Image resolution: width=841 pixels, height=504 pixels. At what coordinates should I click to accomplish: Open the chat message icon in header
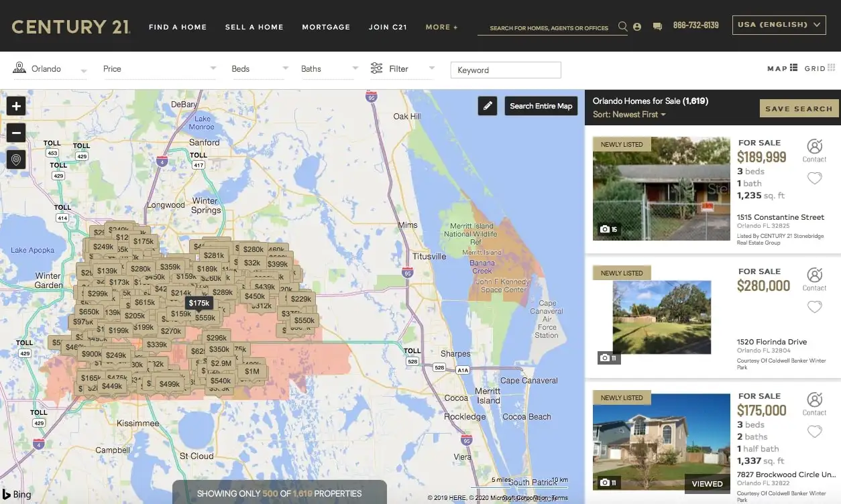click(657, 27)
